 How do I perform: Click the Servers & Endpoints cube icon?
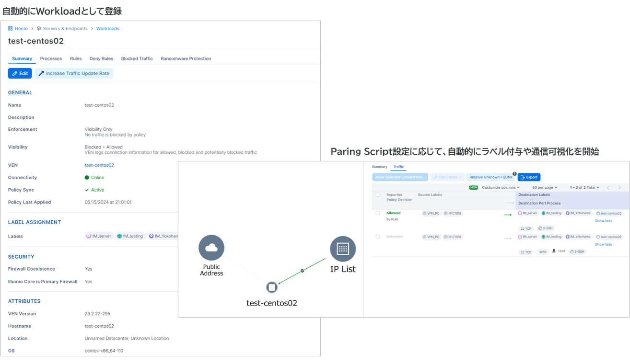tap(39, 29)
